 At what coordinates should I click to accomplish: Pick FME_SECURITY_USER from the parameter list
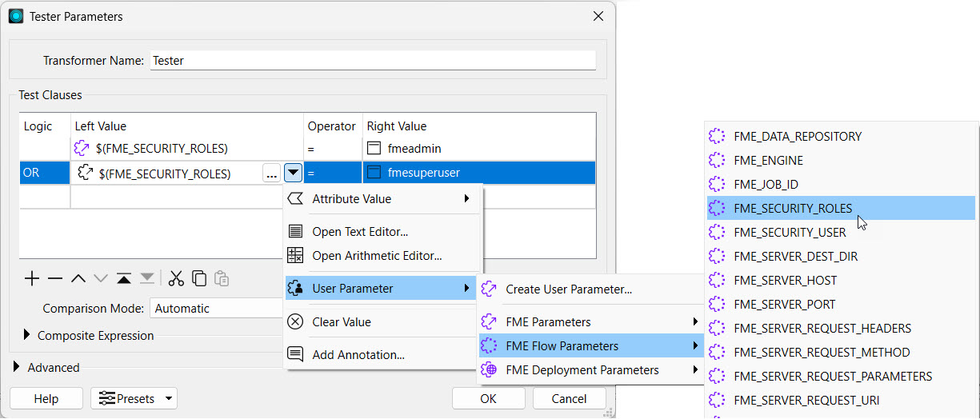coord(789,233)
